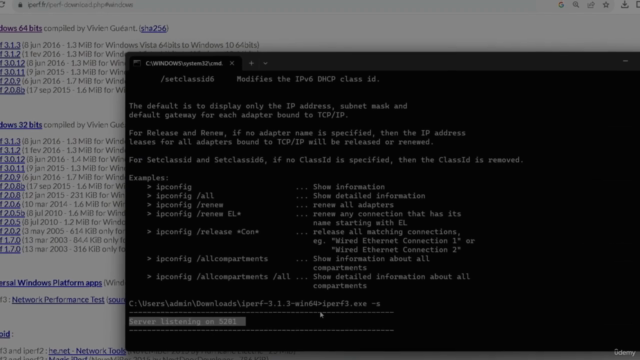Screen dimensions: 640x360
Task: Minimize the terminal window
Action: click(x=625, y=61)
